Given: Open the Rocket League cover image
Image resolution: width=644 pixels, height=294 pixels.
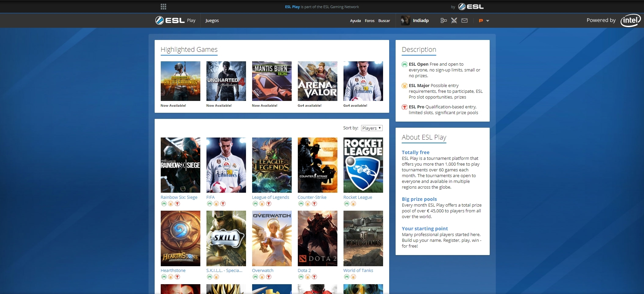Looking at the screenshot, I should tap(363, 165).
